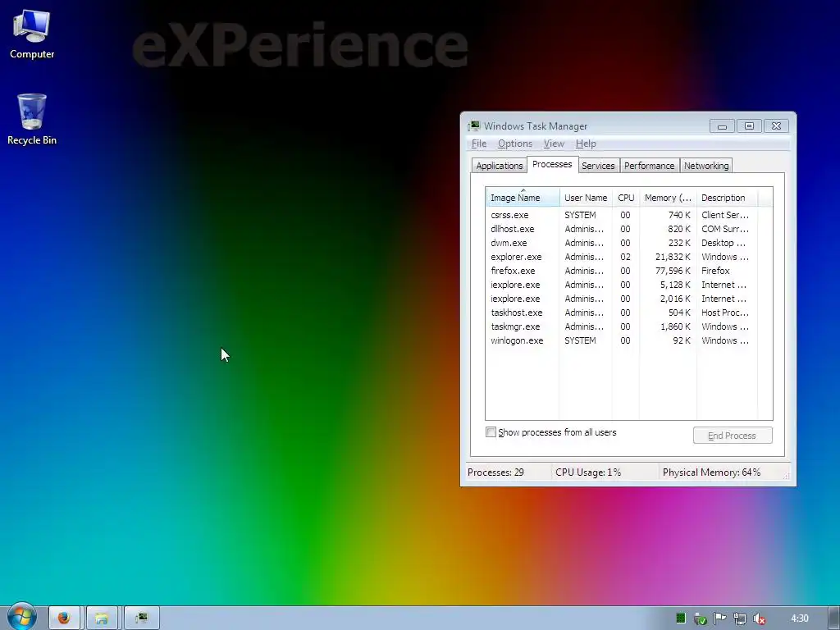Switch to the Applications tab
This screenshot has height=630, width=840.
[x=500, y=166]
